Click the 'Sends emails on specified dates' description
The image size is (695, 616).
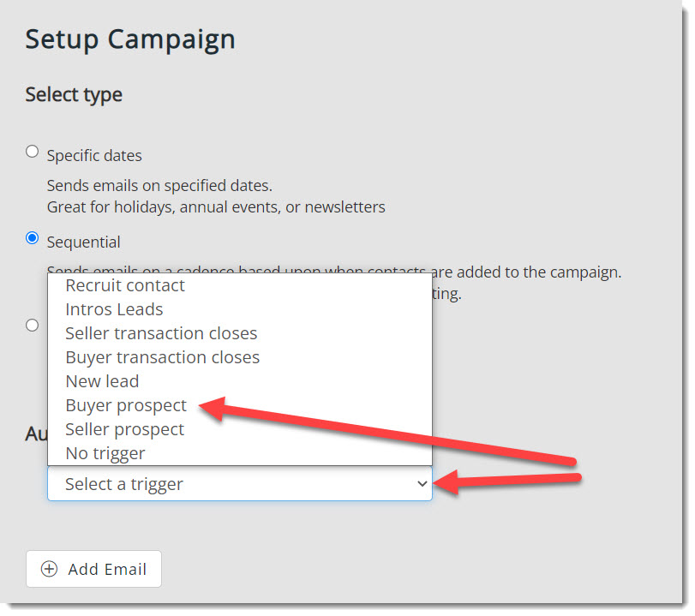(159, 185)
